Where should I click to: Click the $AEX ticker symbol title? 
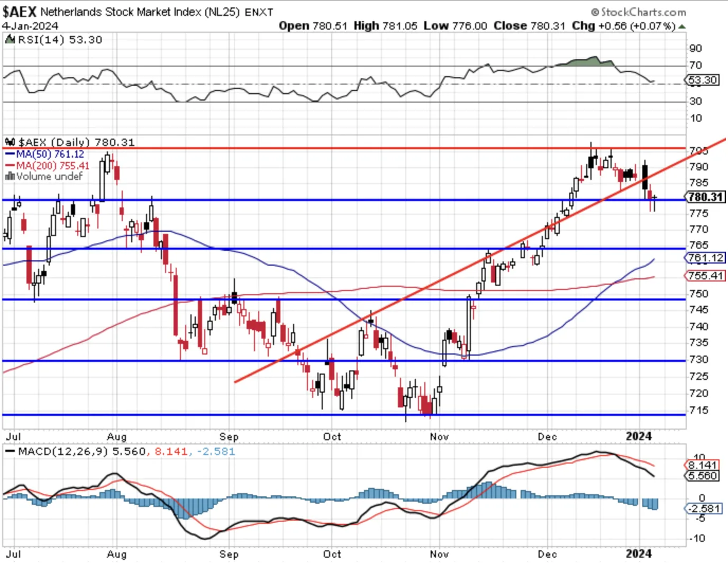pos(19,12)
